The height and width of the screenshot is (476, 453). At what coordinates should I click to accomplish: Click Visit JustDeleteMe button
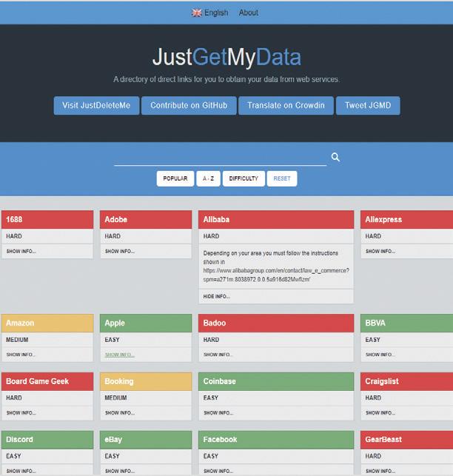96,105
